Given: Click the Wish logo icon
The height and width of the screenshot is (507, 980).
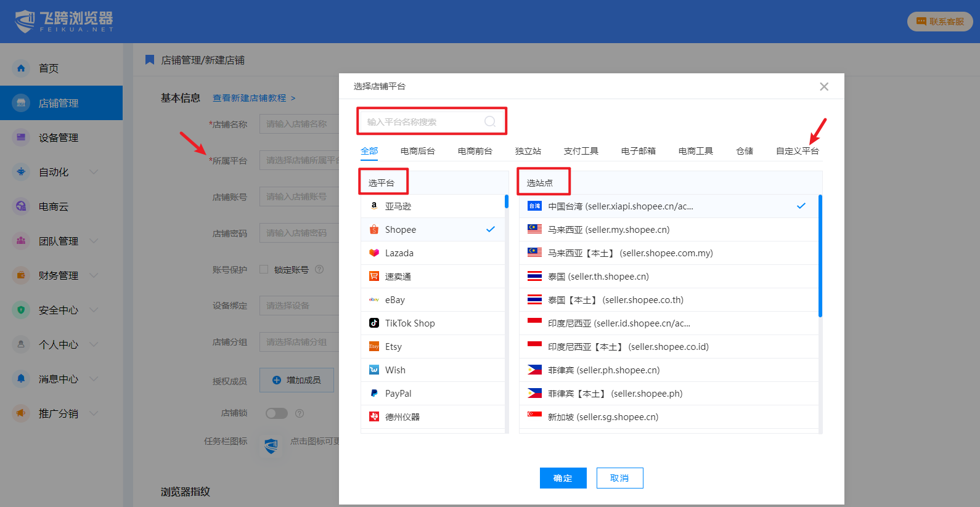Looking at the screenshot, I should (x=374, y=370).
